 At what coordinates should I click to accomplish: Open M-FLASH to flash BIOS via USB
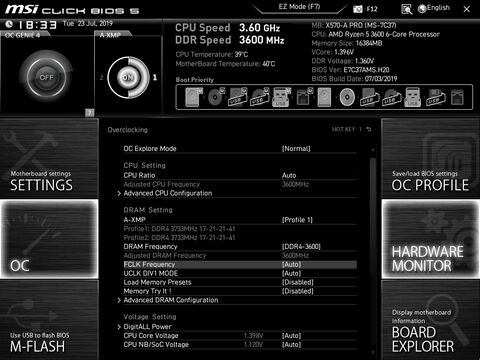tap(49, 320)
